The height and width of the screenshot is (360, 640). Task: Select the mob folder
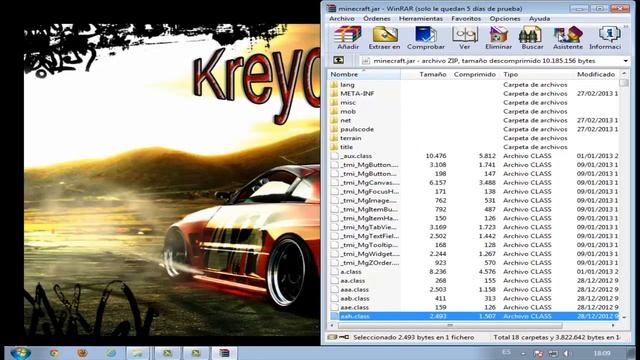pos(348,111)
